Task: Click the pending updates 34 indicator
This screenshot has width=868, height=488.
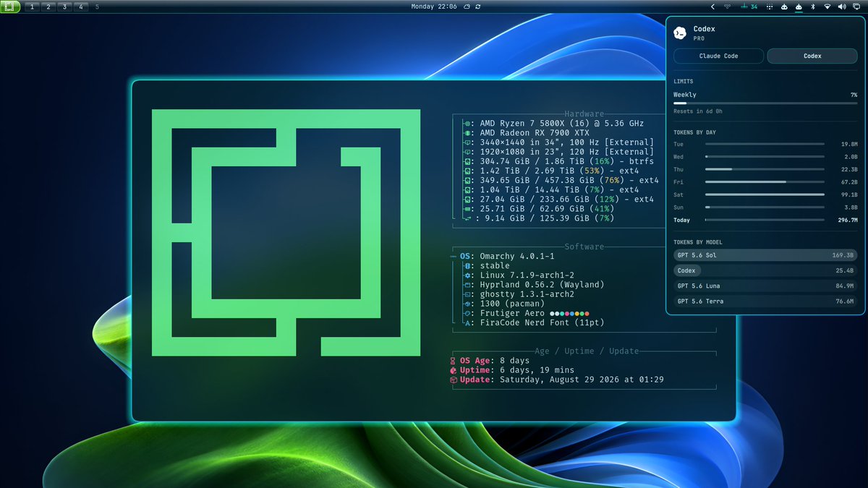Action: pyautogui.click(x=749, y=7)
